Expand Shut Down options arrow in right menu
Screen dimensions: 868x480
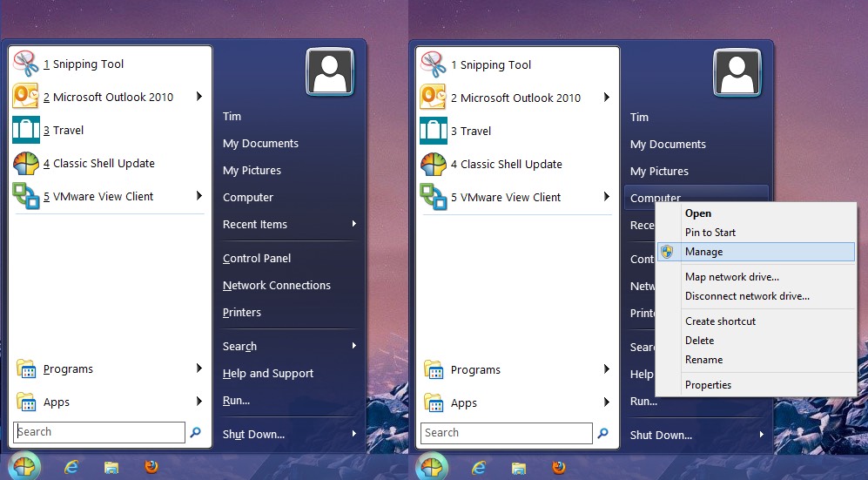coord(761,435)
